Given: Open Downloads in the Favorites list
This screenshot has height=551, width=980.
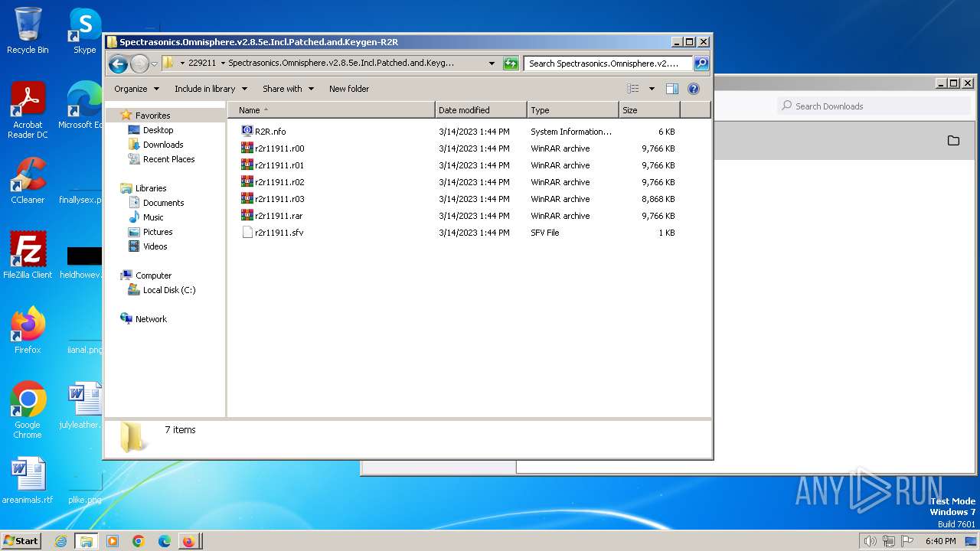Looking at the screenshot, I should point(163,145).
